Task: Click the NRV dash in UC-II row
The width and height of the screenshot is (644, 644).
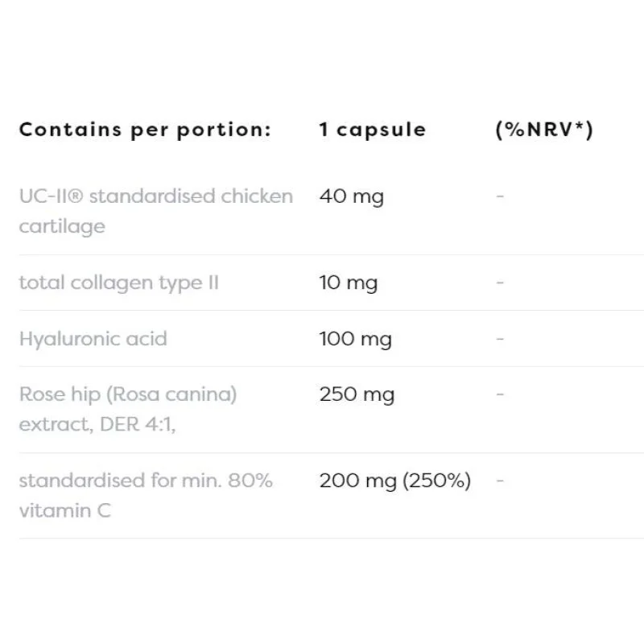Action: coord(500,196)
